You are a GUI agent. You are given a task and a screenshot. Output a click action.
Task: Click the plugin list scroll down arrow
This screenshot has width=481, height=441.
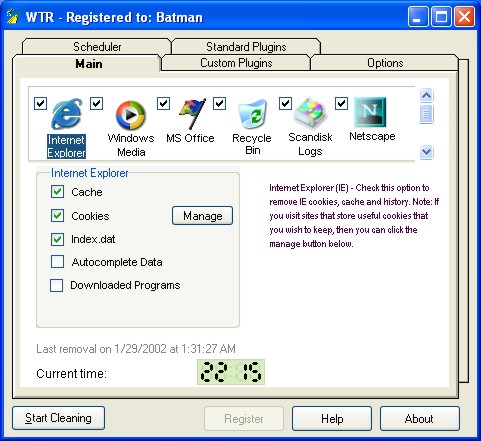tap(426, 152)
